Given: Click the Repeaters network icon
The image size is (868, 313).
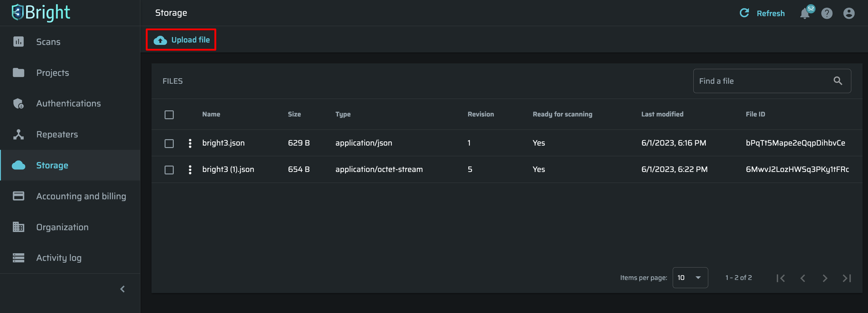Looking at the screenshot, I should pos(19,134).
